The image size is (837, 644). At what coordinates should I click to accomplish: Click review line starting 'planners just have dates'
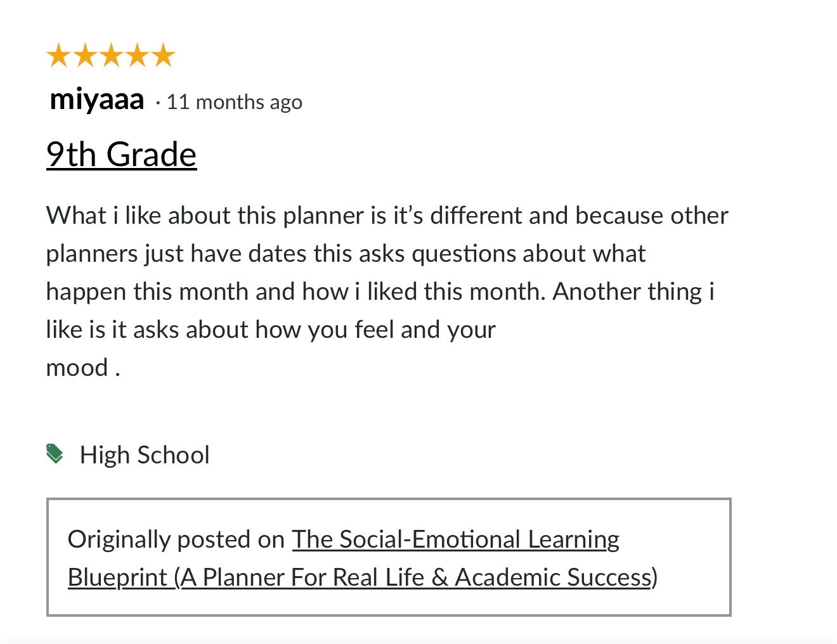[346, 254]
